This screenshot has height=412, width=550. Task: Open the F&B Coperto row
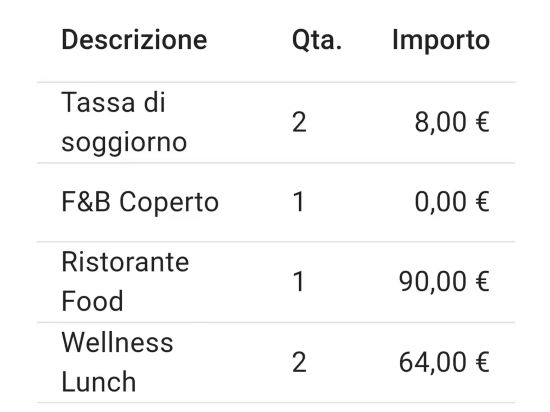(x=276, y=202)
